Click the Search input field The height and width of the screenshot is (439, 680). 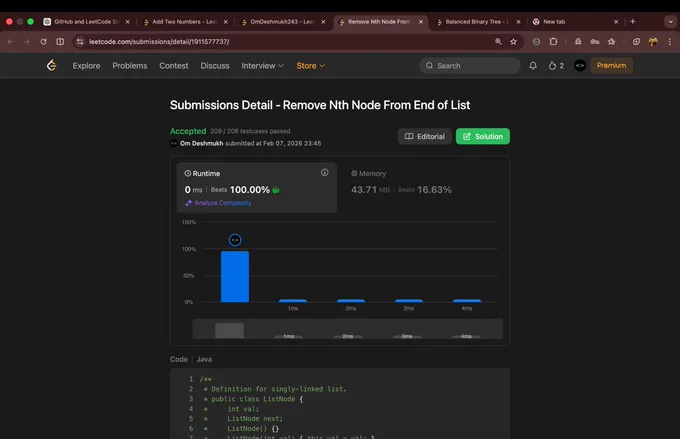[470, 66]
